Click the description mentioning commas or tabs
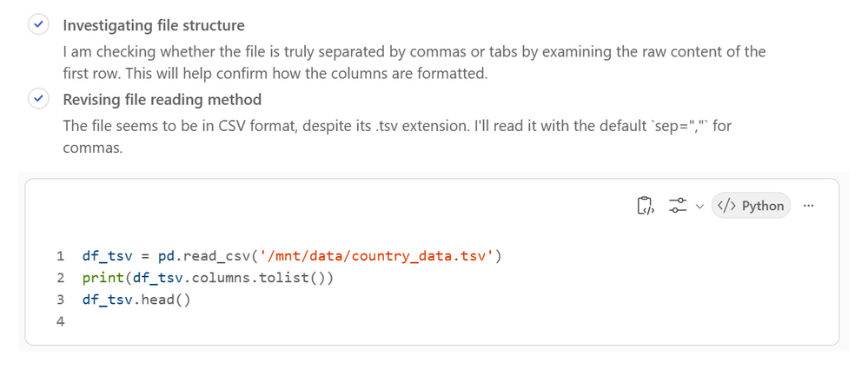The width and height of the screenshot is (868, 369). point(414,63)
